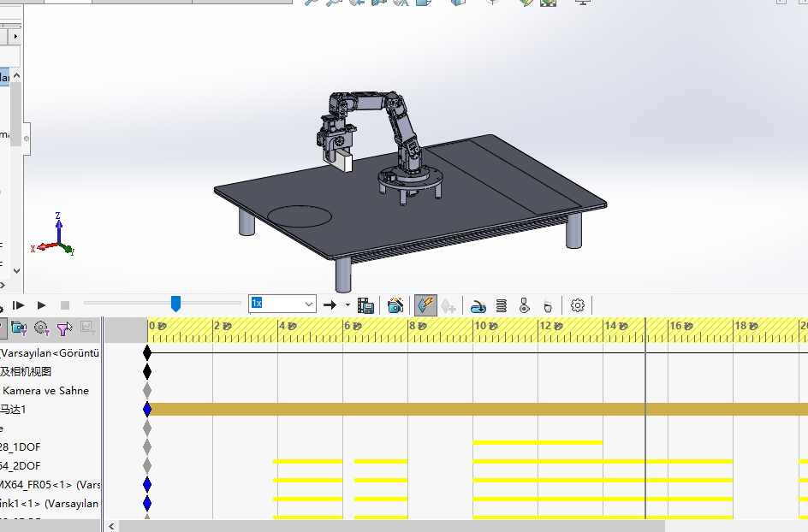Click the yellow changebar on 28_1DOF row

pos(538,442)
